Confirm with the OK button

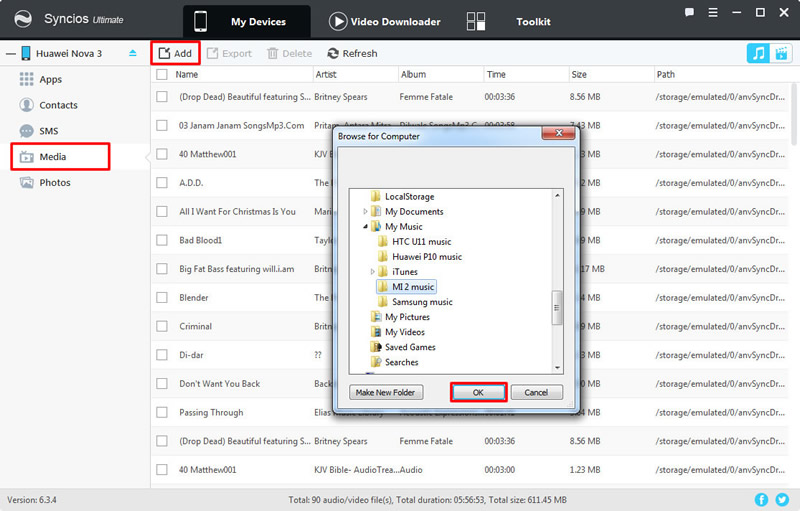click(478, 392)
